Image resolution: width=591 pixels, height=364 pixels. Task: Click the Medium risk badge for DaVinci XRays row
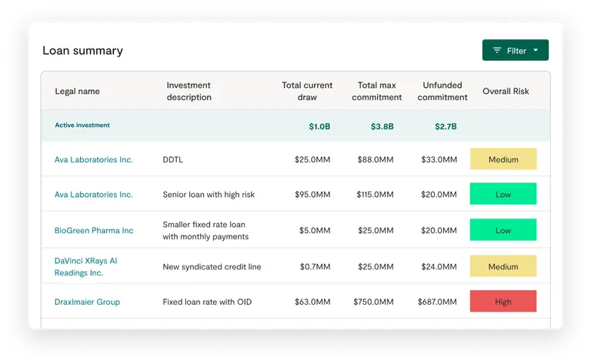[503, 266]
